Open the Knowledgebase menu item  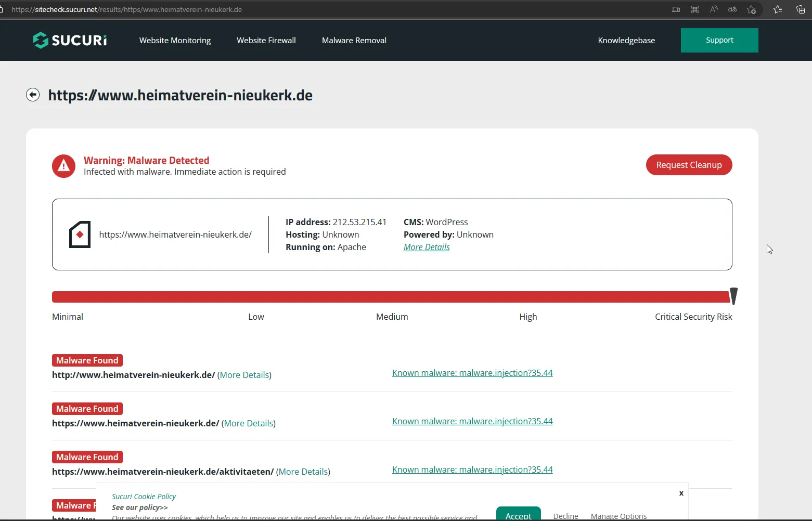(x=626, y=41)
